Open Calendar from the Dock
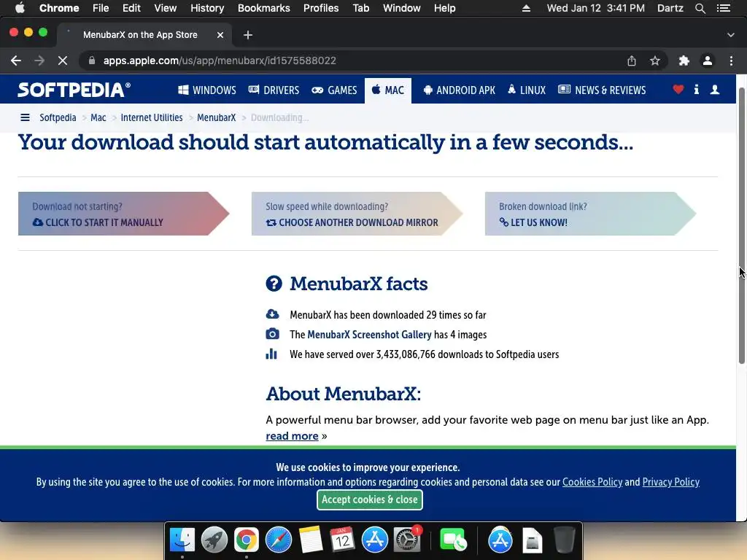This screenshot has width=747, height=560. [x=342, y=540]
